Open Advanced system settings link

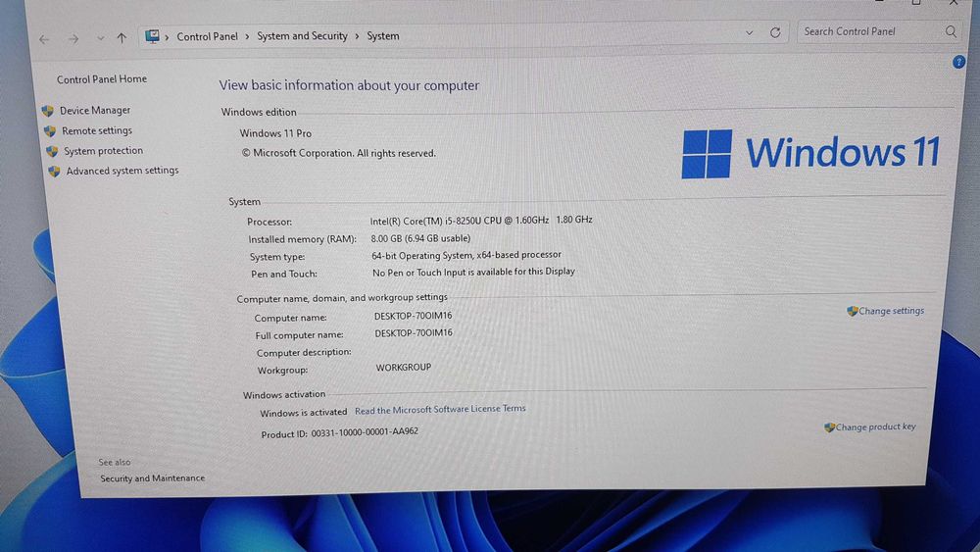(122, 171)
